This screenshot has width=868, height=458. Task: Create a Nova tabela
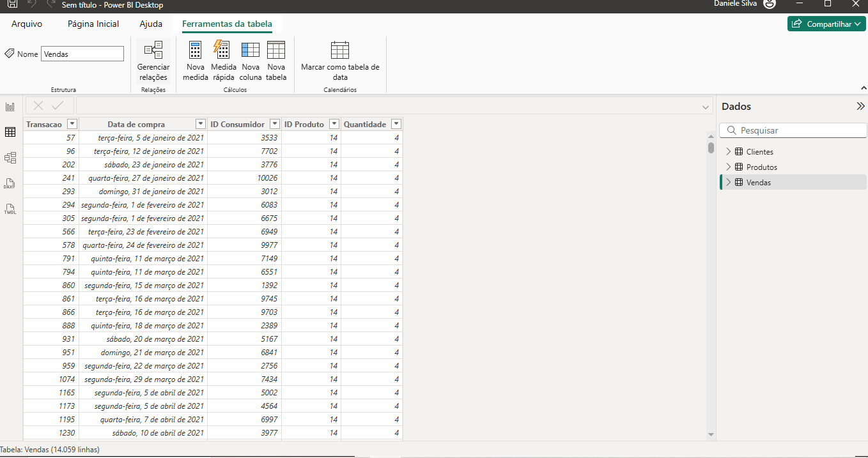(x=276, y=61)
